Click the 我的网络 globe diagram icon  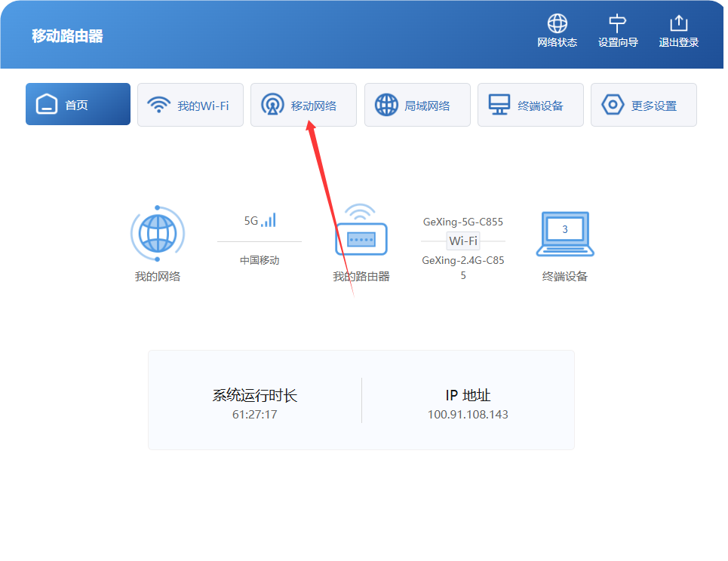[x=158, y=234]
